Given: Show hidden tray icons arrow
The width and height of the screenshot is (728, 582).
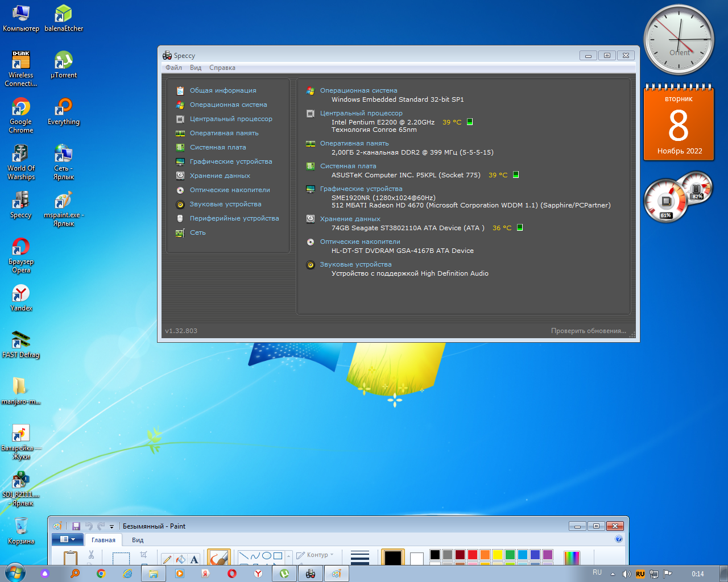Looking at the screenshot, I should point(613,574).
